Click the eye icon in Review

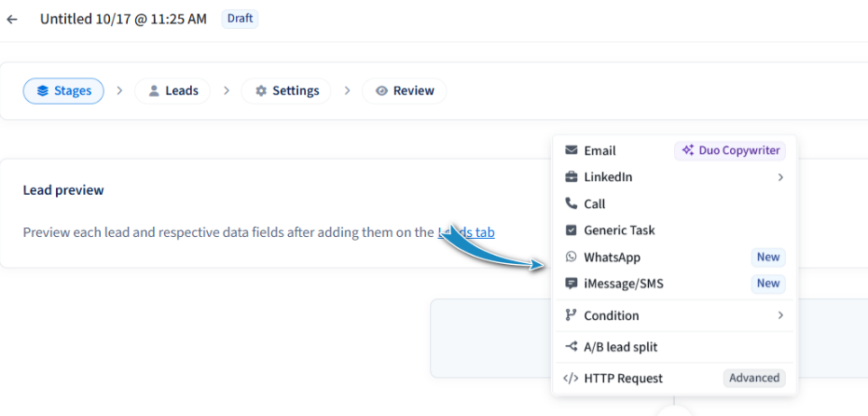point(381,90)
